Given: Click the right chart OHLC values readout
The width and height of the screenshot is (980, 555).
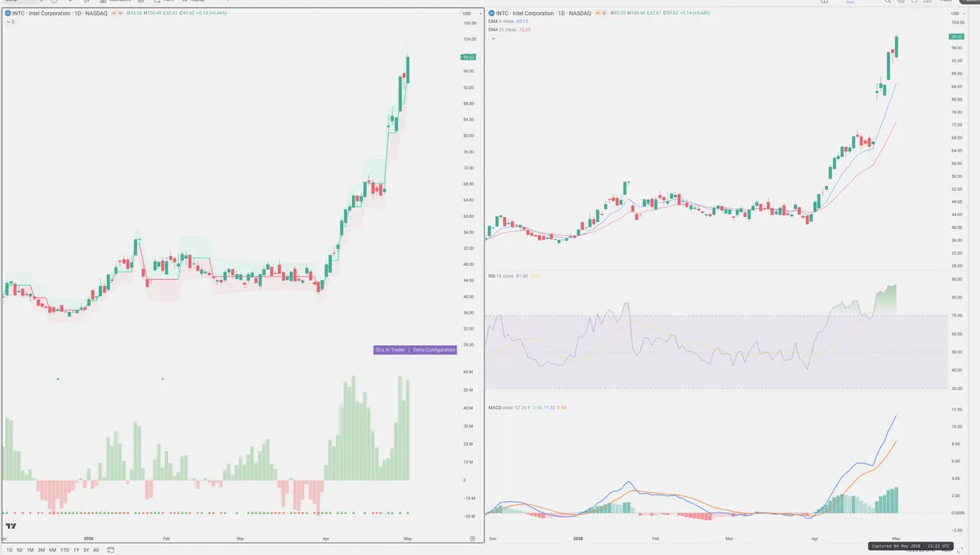Looking at the screenshot, I should tap(661, 13).
